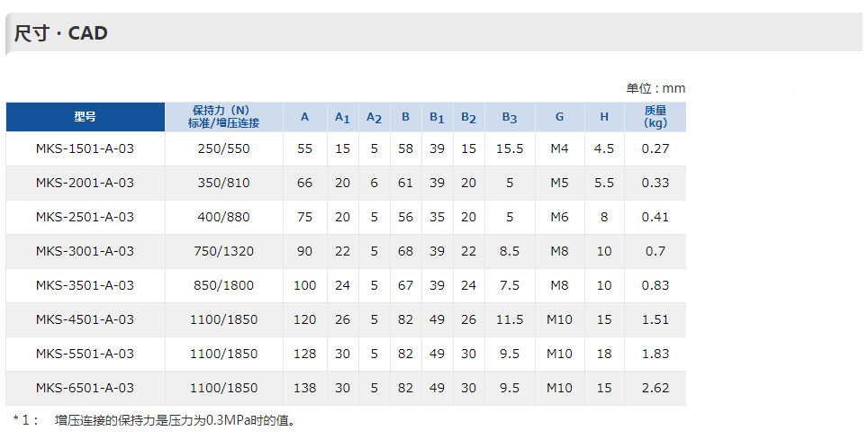Select model MKS-3001-A-03
The image size is (868, 440).
point(85,251)
